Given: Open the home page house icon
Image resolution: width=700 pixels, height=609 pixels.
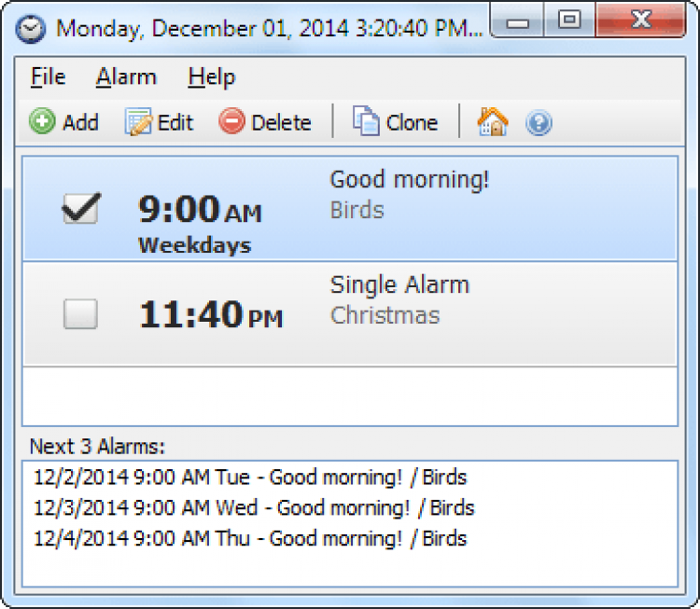Looking at the screenshot, I should pos(493,122).
